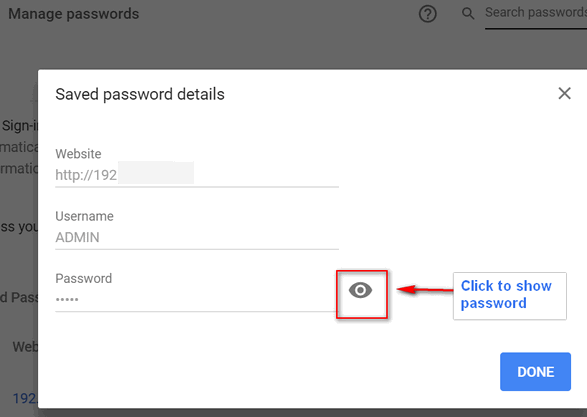587x417 pixels.
Task: Click the DONE button
Action: pyautogui.click(x=535, y=372)
